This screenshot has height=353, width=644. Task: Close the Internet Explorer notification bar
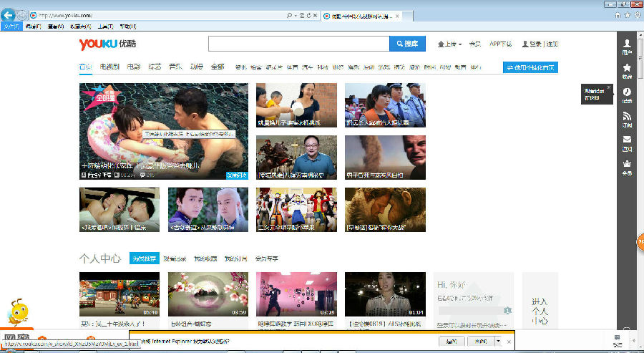point(508,342)
